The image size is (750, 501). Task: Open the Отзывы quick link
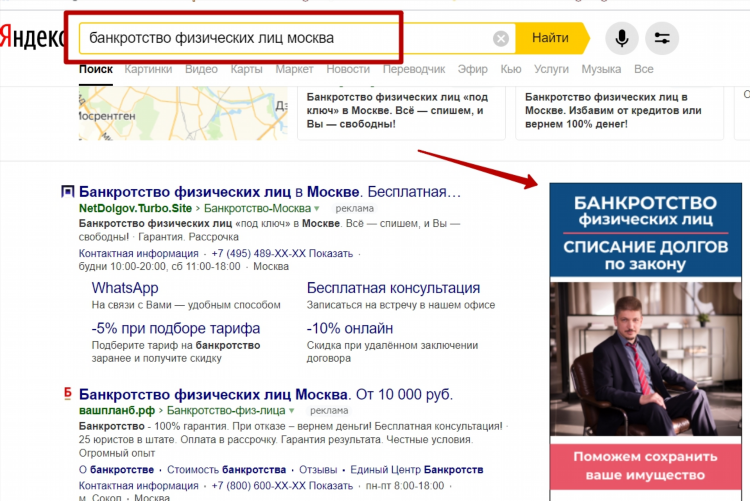(x=318, y=470)
